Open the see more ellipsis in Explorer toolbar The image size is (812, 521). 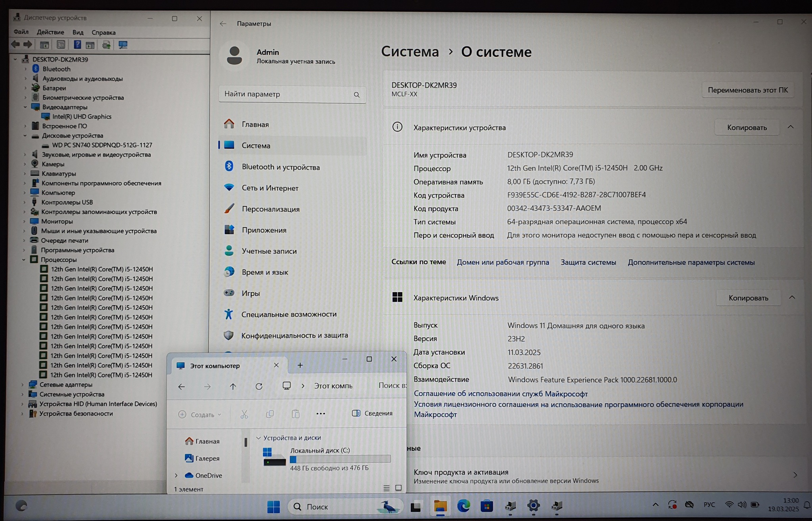[320, 414]
